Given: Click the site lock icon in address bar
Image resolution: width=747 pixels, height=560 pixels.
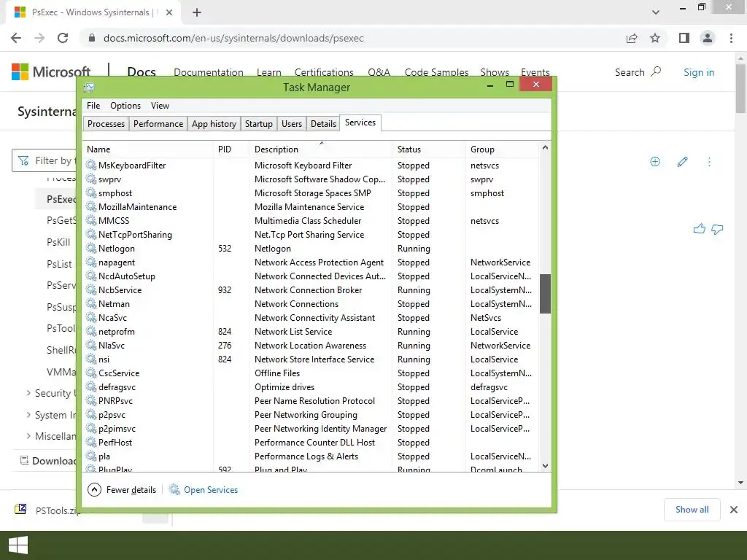Looking at the screenshot, I should tap(92, 38).
